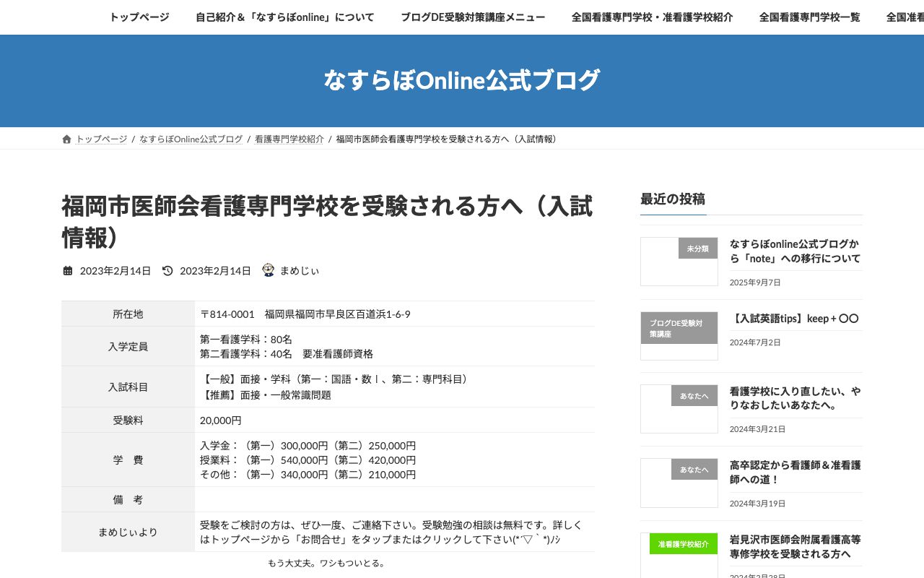The image size is (924, 578).
Task: Open the 高卒認定から看護師＆准看護師への道 post
Action: coord(796,472)
